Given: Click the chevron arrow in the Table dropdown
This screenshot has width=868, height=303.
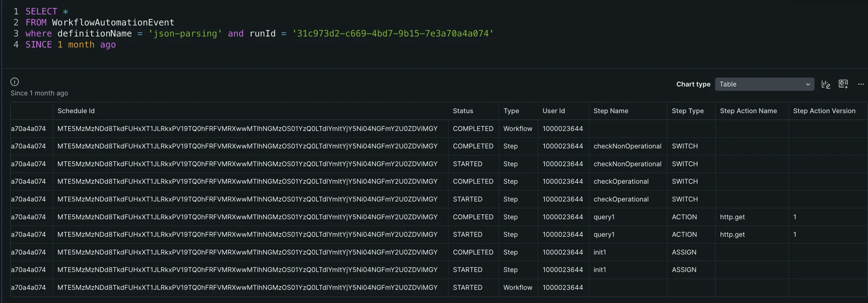Looking at the screenshot, I should pyautogui.click(x=808, y=84).
